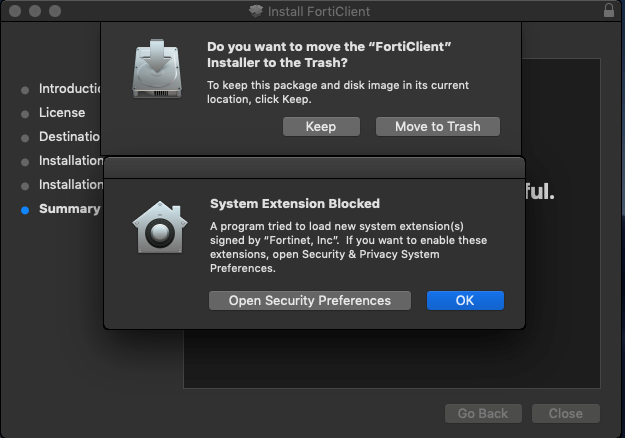Viewport: 625px width, 438px height.
Task: Click the package icon in the title bar
Action: [x=256, y=11]
